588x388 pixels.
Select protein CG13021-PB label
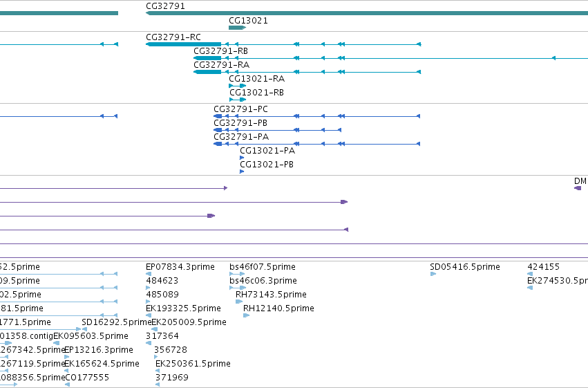point(267,165)
